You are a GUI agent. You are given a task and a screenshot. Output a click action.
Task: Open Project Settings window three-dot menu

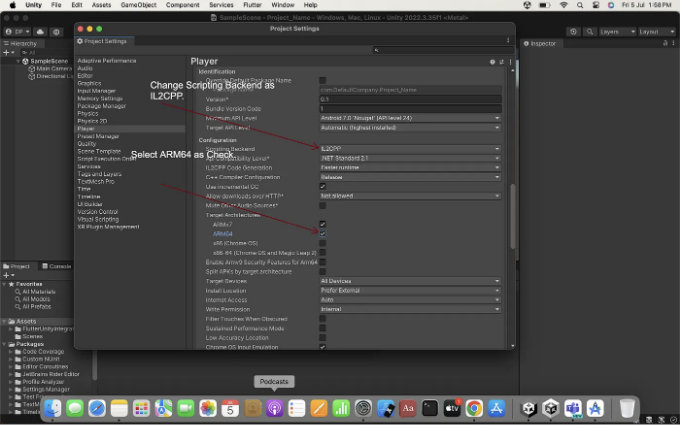pos(508,40)
